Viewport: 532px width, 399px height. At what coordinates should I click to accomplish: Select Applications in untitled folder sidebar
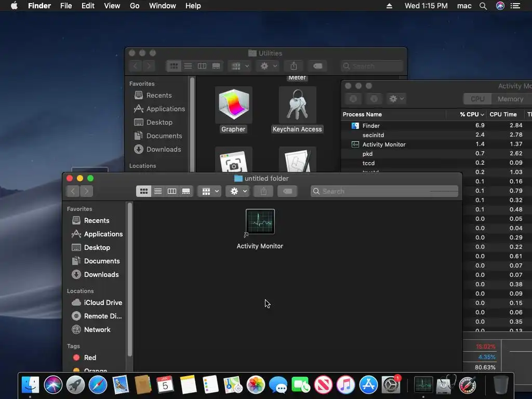(x=97, y=234)
